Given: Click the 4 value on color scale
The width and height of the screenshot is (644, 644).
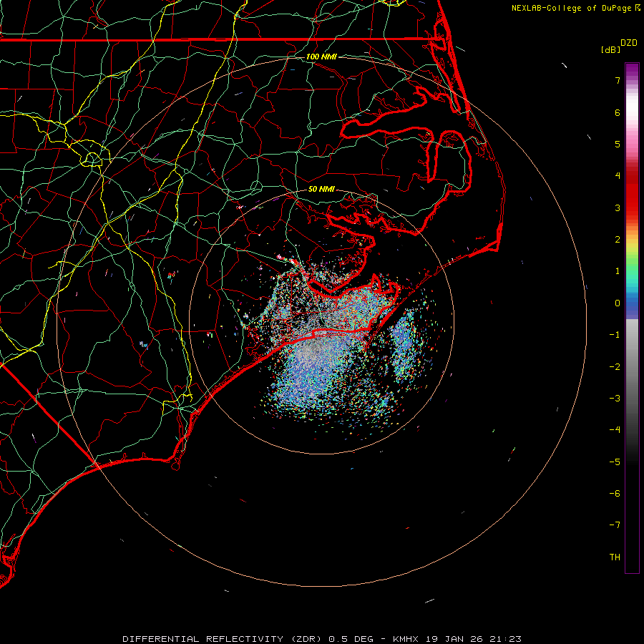Looking at the screenshot, I should [x=618, y=176].
